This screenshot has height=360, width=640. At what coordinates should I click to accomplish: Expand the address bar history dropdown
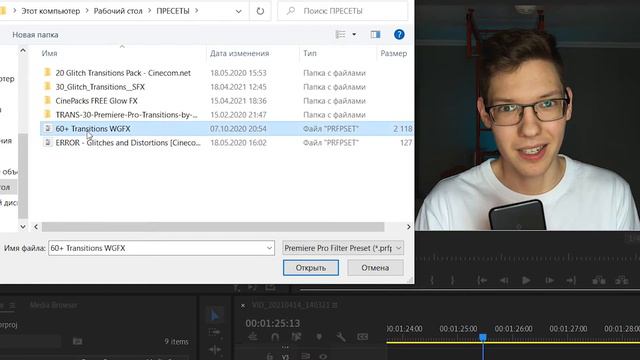pyautogui.click(x=238, y=11)
